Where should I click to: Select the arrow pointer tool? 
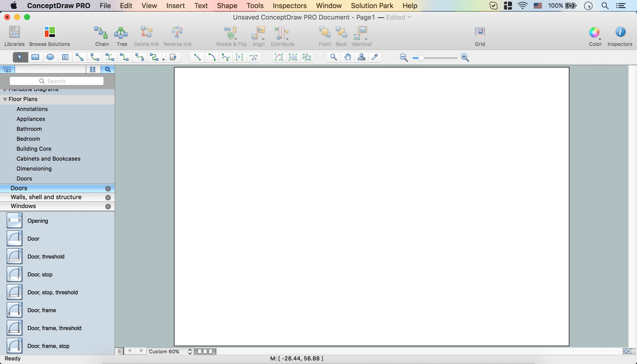pyautogui.click(x=20, y=57)
